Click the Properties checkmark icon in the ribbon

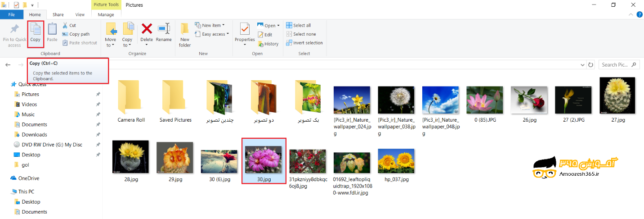[x=245, y=29]
